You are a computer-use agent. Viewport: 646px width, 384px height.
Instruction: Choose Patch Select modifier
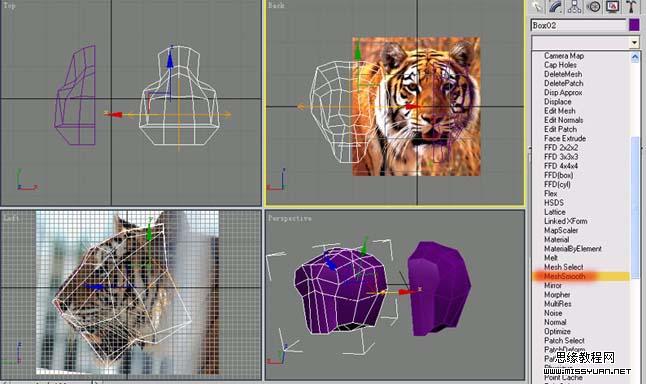(564, 341)
